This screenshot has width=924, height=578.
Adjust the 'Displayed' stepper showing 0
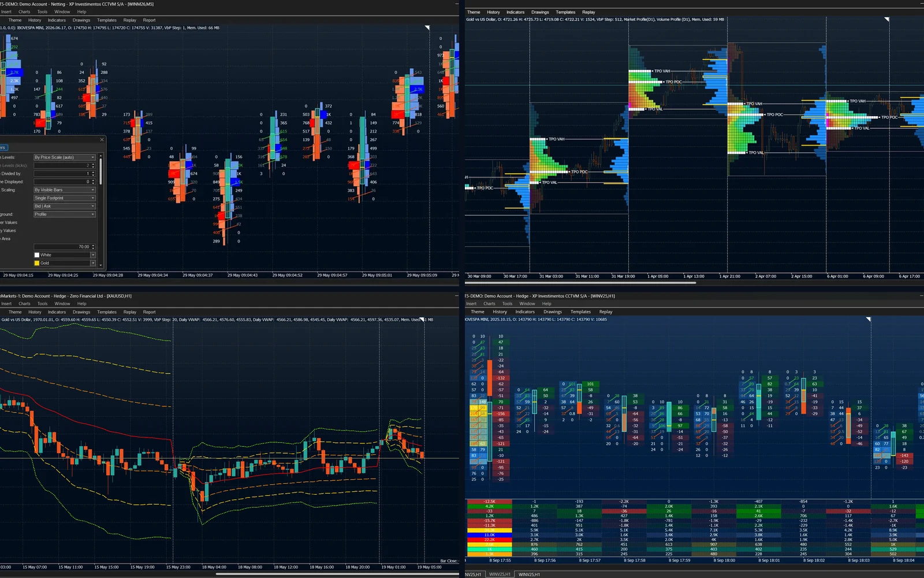[93, 181]
